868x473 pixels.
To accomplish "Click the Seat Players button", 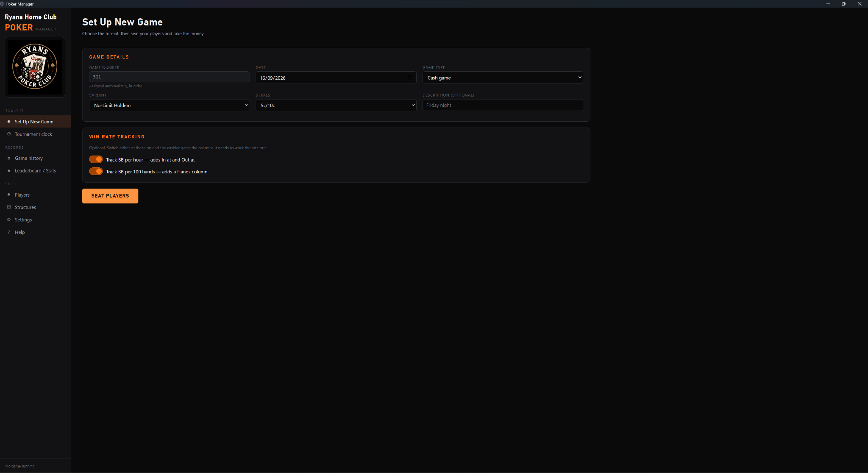I will [x=110, y=196].
